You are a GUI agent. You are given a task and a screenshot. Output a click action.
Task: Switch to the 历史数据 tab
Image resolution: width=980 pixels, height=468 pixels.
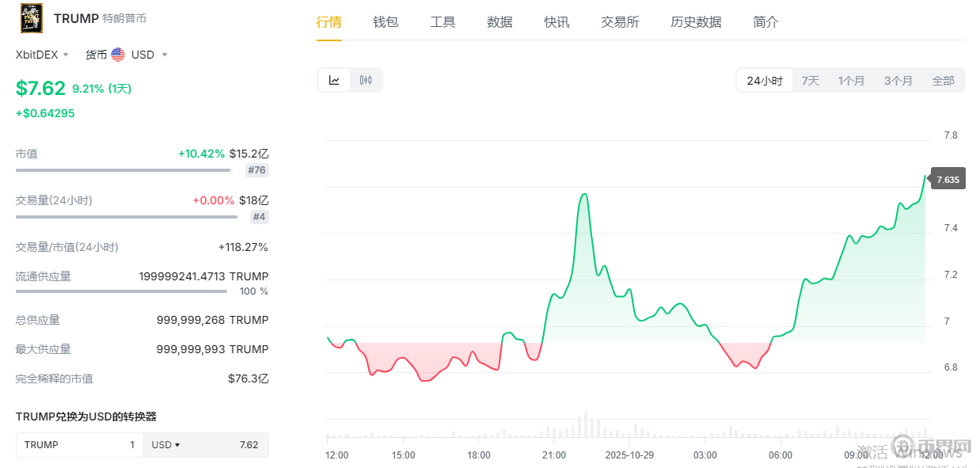click(696, 22)
